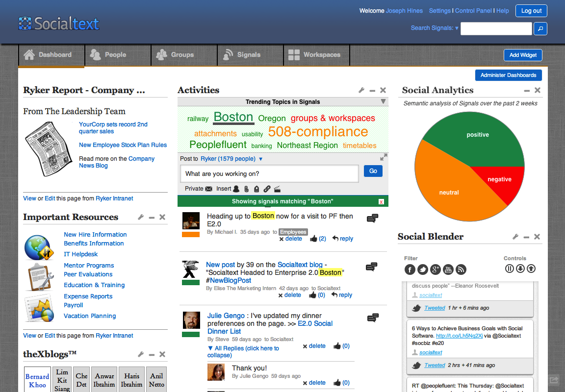Insert a file attachment paperclip

tap(247, 189)
